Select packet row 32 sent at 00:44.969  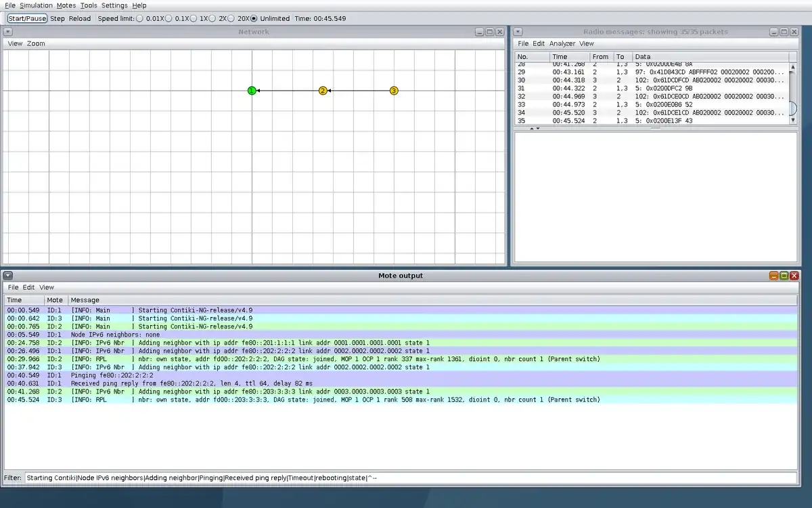652,96
